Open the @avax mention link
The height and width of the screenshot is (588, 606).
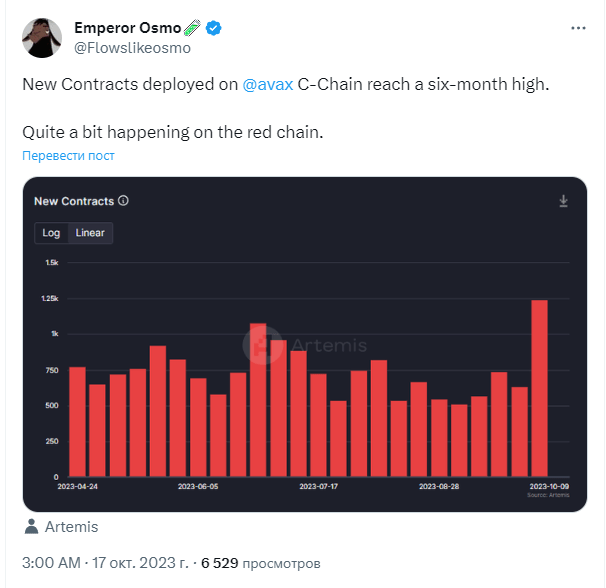coord(268,84)
